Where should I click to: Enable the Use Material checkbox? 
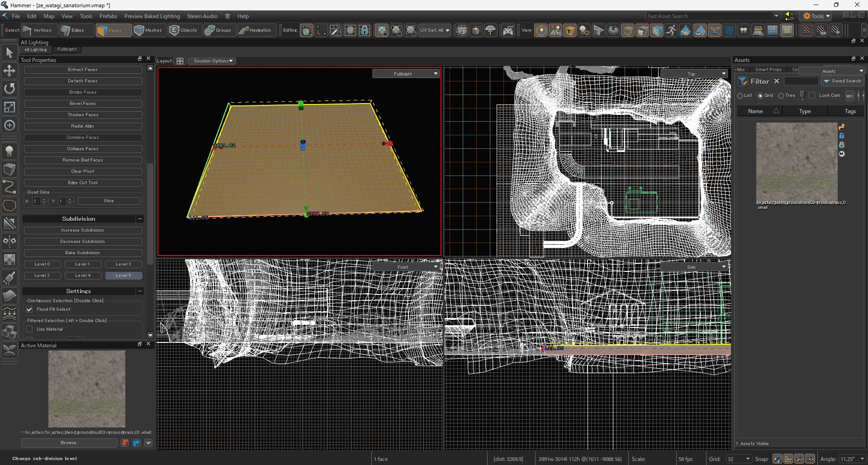(29, 329)
